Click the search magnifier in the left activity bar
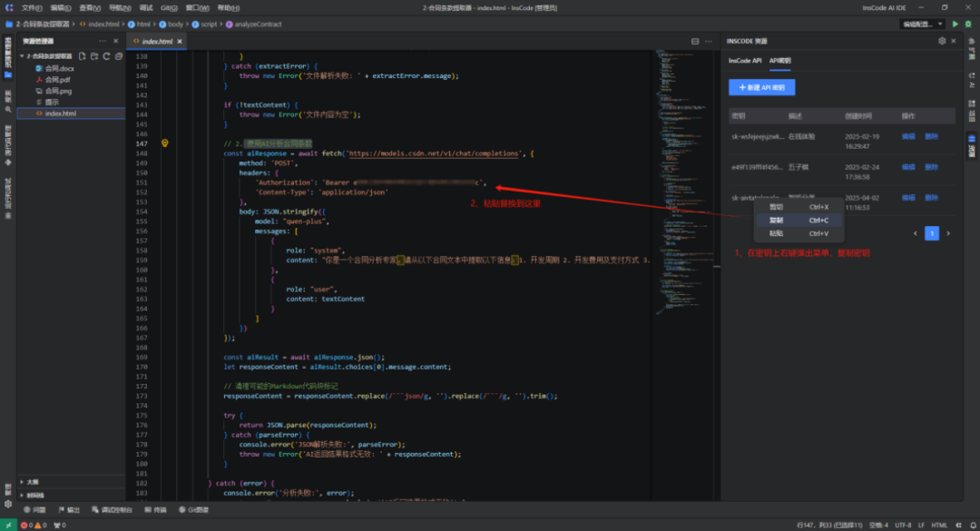Image resolution: width=980 pixels, height=531 pixels. [8, 110]
